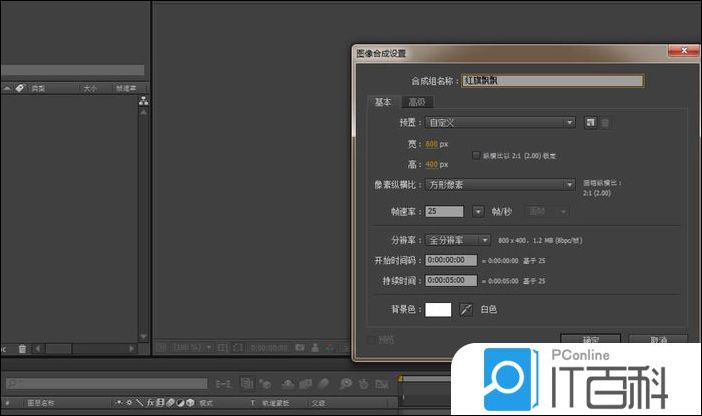Image resolution: width=702 pixels, height=416 pixels.
Task: Switch to the 高级 tab
Action: pyautogui.click(x=417, y=102)
